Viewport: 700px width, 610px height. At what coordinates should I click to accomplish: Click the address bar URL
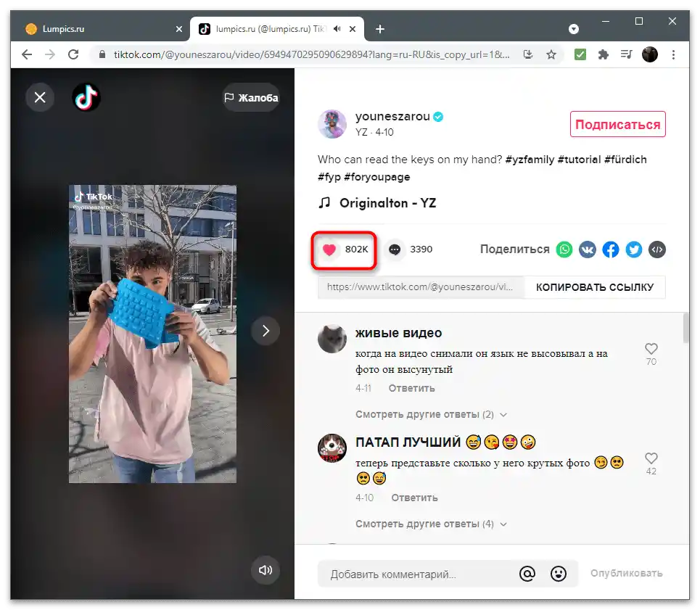coord(311,54)
